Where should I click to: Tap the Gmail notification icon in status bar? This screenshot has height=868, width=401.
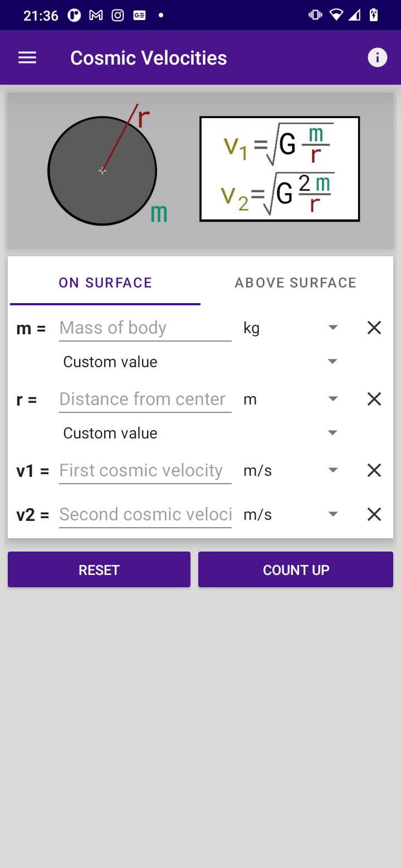point(96,15)
